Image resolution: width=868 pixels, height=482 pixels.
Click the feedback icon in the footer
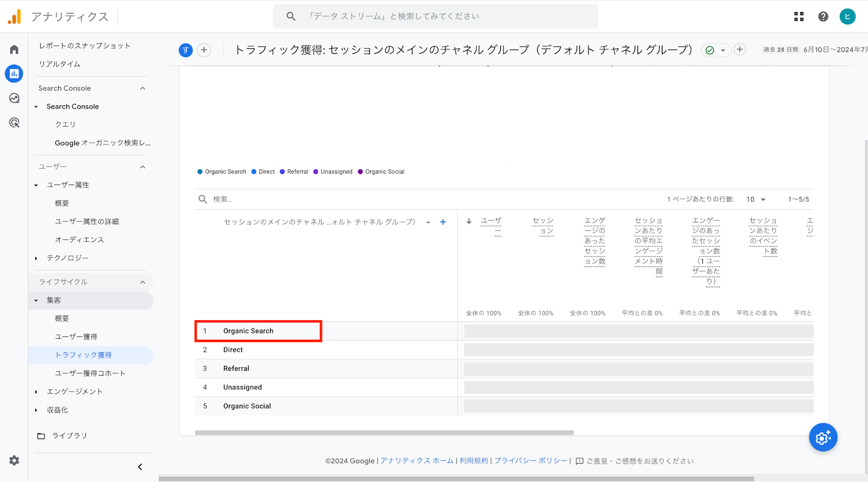[579, 461]
